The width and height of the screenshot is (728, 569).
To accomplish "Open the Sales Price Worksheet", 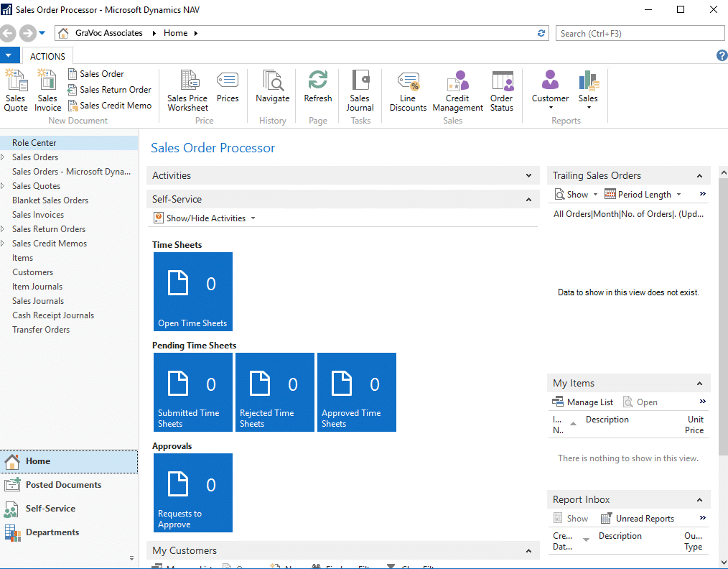I will pos(187,91).
